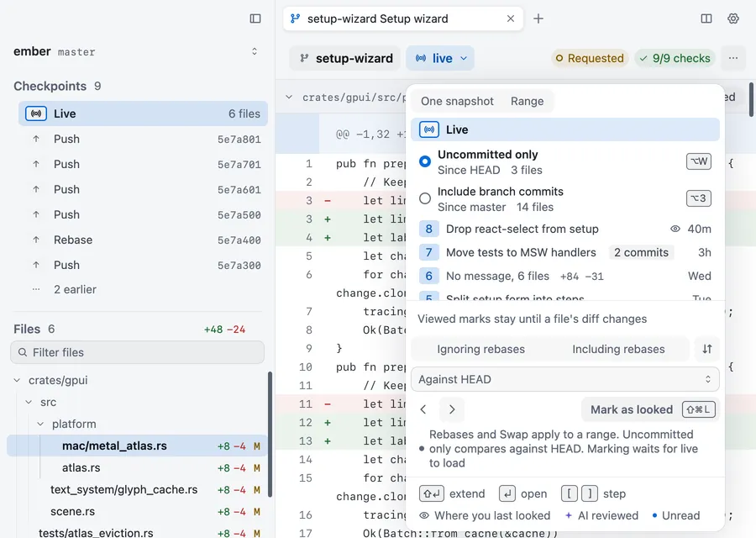Click the arrow icon beside Rebase 5e7a400

[36, 240]
